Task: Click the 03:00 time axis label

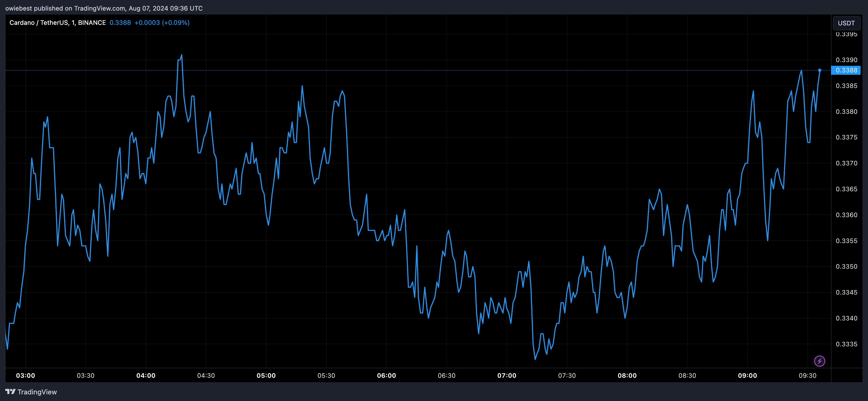Action: [x=26, y=375]
